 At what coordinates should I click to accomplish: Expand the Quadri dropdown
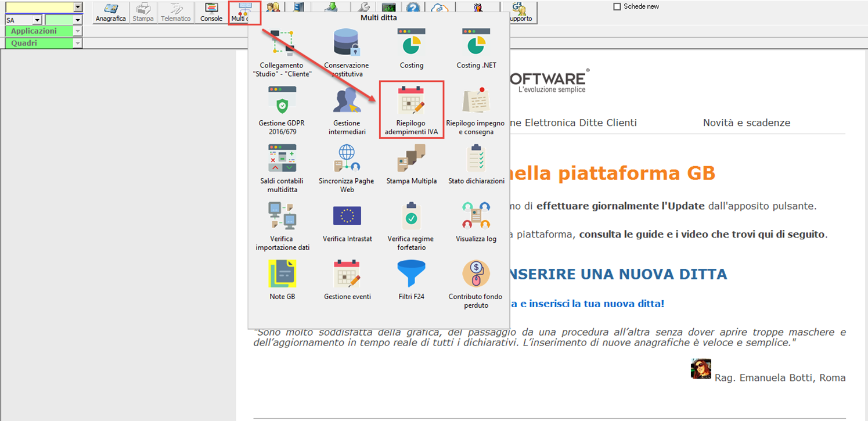(78, 43)
